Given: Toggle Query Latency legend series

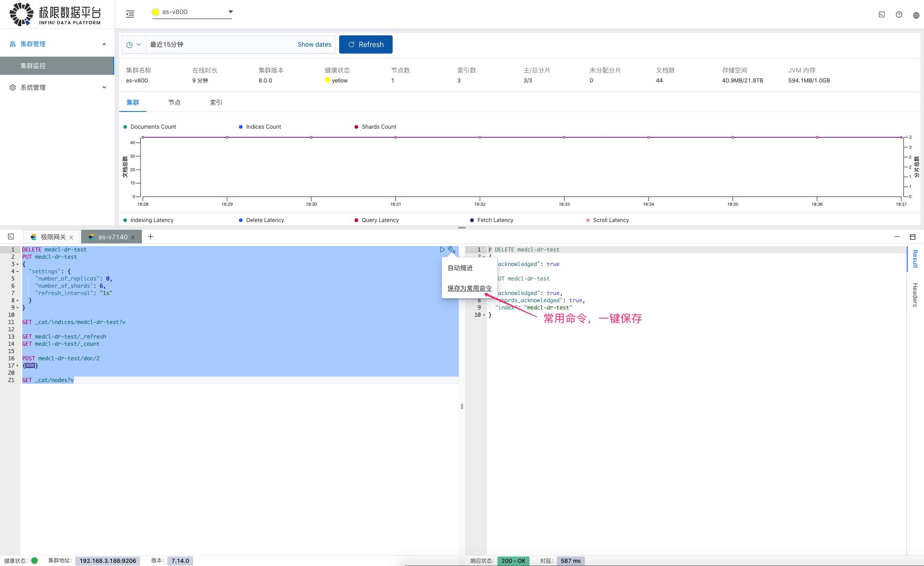Looking at the screenshot, I should point(376,220).
